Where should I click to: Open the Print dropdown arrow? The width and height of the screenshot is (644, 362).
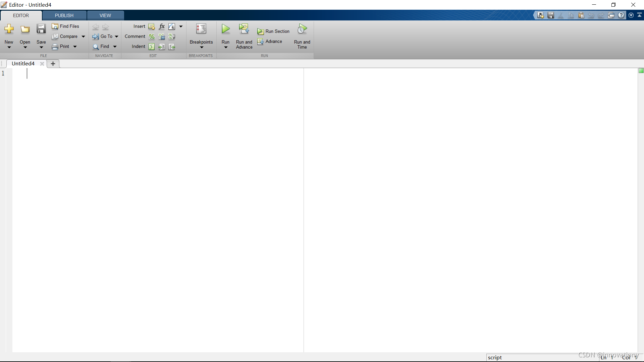[75, 47]
